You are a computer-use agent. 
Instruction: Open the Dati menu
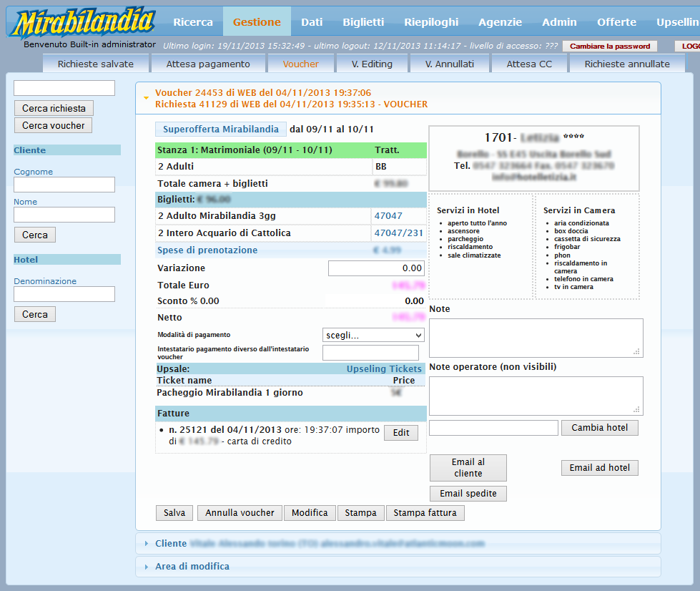click(x=312, y=22)
